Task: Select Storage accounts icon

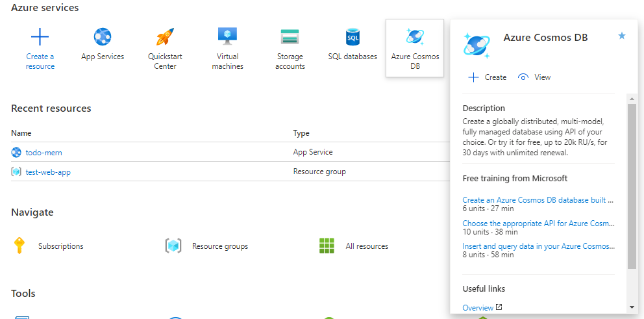Action: point(290,36)
